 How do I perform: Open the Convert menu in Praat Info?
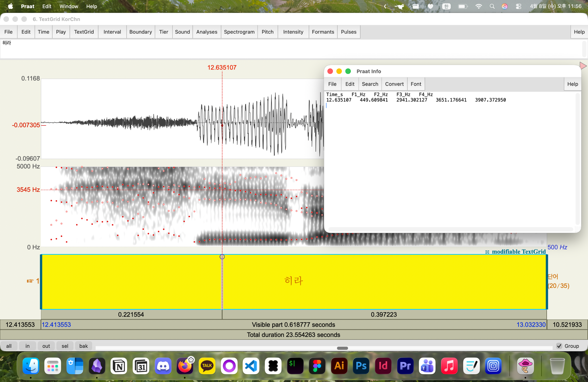tap(394, 84)
